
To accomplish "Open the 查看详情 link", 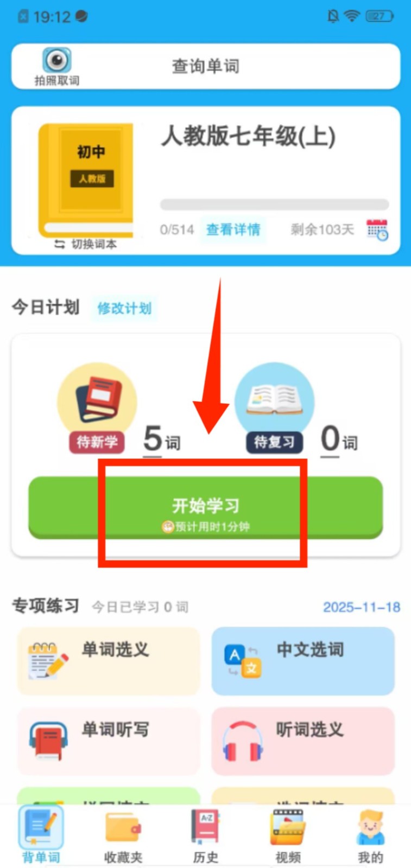I will pyautogui.click(x=233, y=229).
